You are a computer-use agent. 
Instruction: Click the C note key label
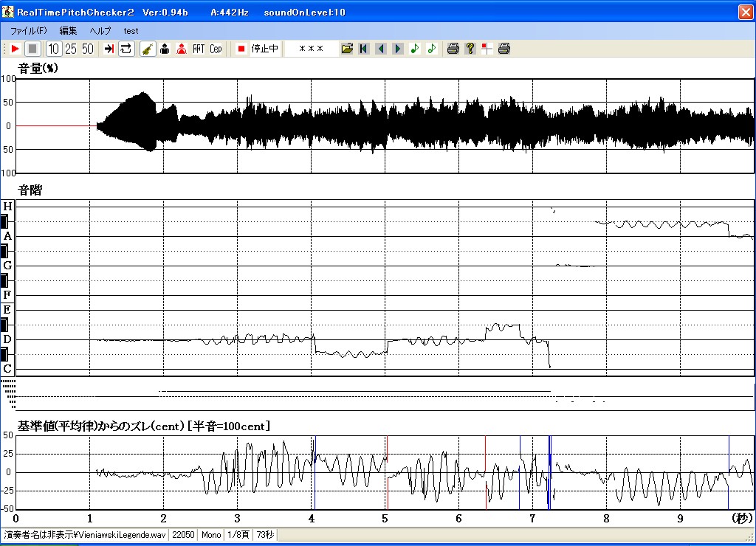point(7,369)
